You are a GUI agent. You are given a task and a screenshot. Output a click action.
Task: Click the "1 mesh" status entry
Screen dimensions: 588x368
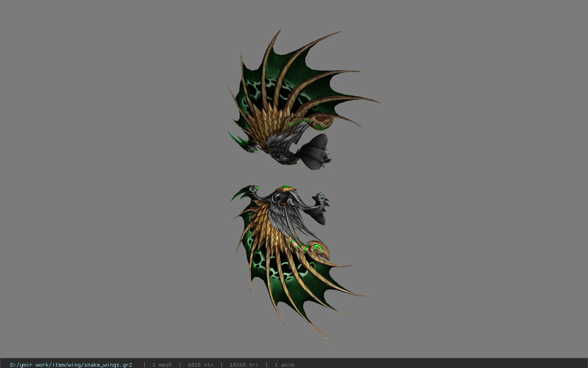point(162,365)
